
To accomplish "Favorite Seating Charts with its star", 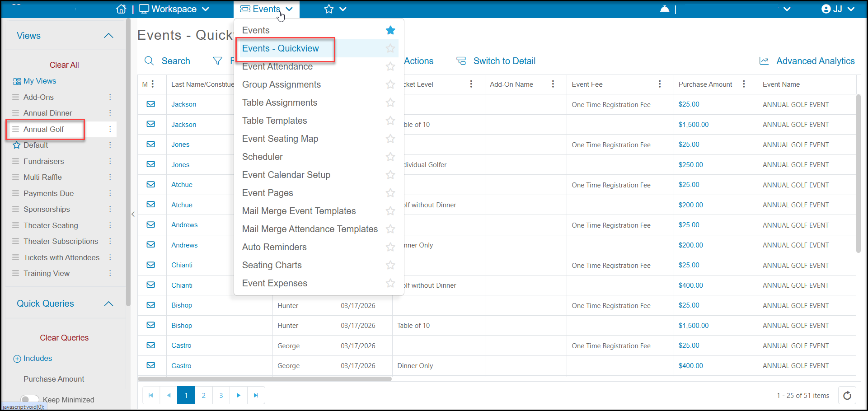I will tap(390, 265).
